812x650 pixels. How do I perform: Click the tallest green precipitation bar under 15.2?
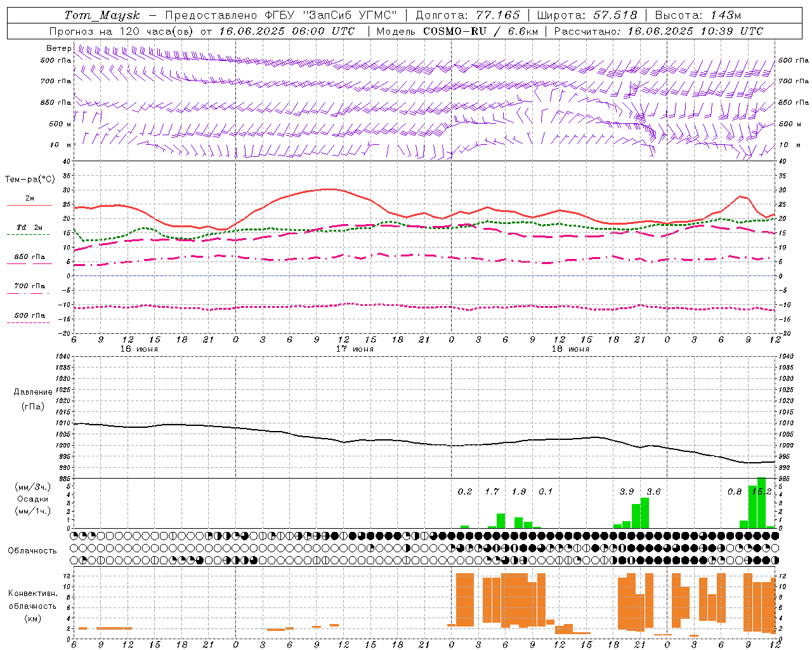761,503
